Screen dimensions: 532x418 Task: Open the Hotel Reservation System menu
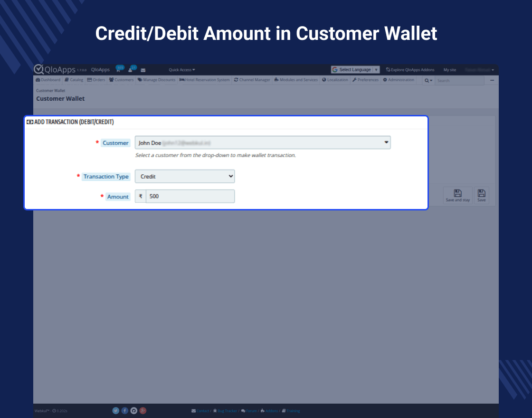[205, 80]
